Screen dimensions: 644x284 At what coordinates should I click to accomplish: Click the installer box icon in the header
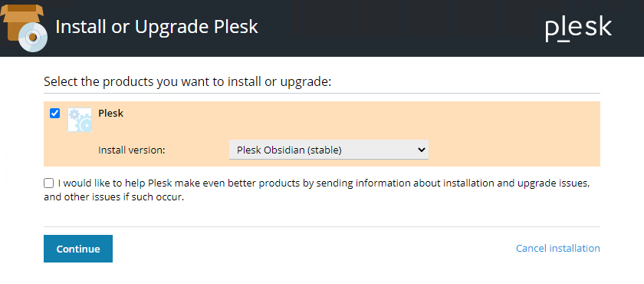tap(24, 28)
